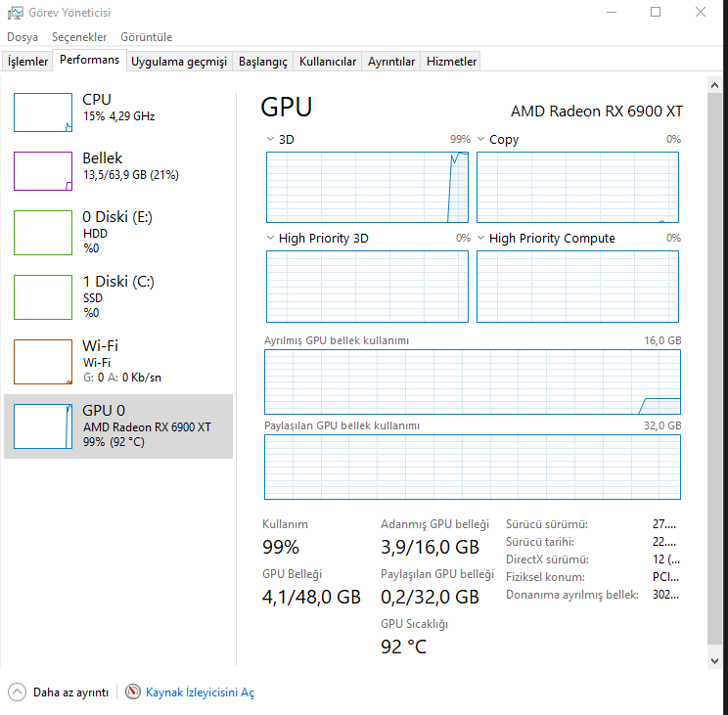Click the Ayrılmış GPU bellek kullanımı graph
This screenshot has height=715, width=728.
point(473,381)
